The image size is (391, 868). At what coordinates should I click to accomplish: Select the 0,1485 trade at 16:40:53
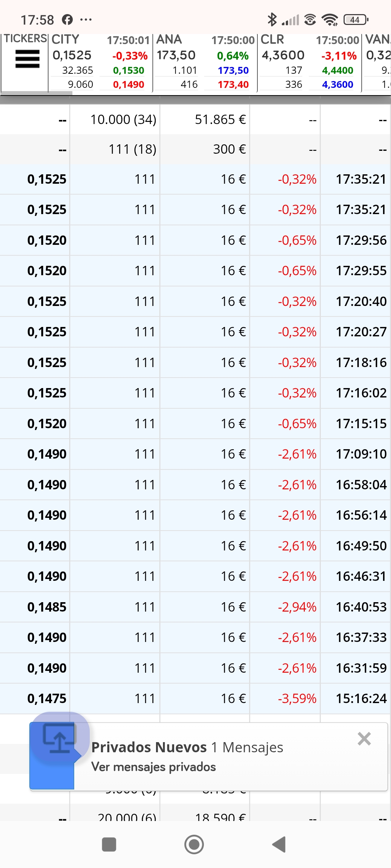[x=195, y=607]
